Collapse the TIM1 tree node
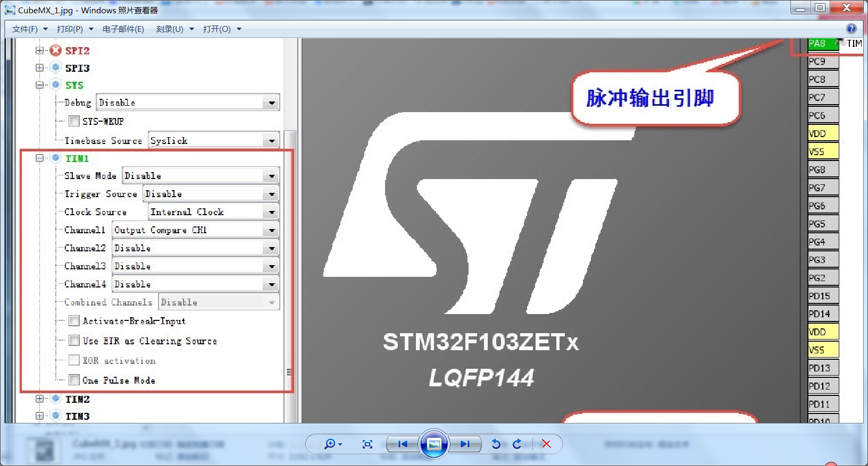 39,158
